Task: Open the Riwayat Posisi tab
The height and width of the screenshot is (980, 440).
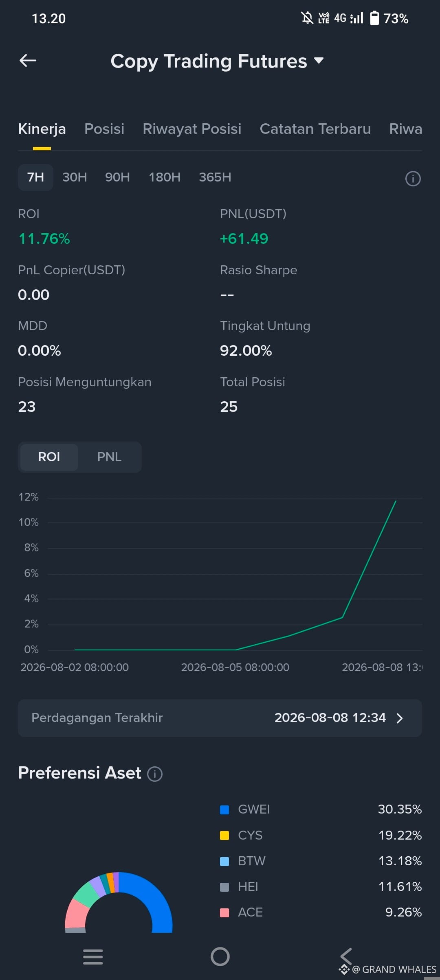Action: (192, 129)
